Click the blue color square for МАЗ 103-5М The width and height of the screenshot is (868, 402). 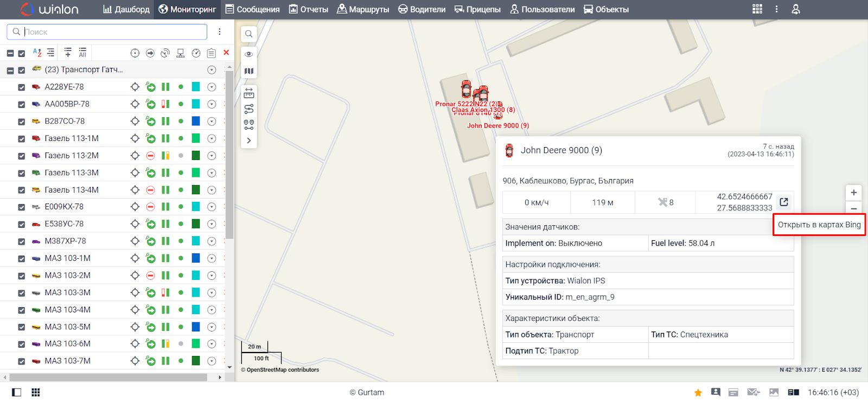196,327
